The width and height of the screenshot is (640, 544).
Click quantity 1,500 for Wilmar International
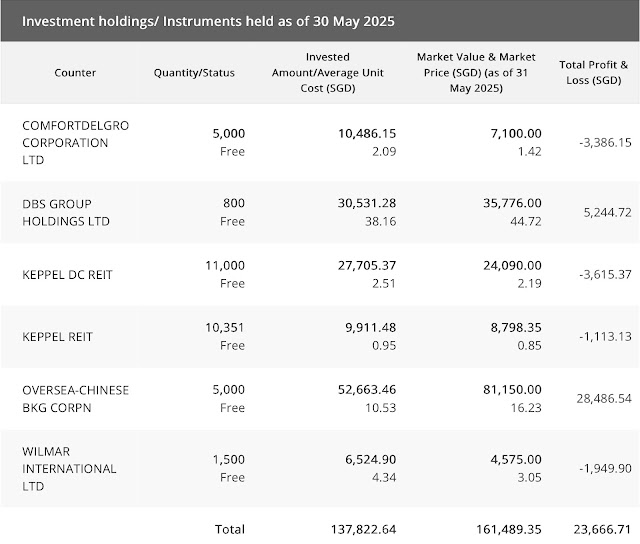click(x=229, y=460)
